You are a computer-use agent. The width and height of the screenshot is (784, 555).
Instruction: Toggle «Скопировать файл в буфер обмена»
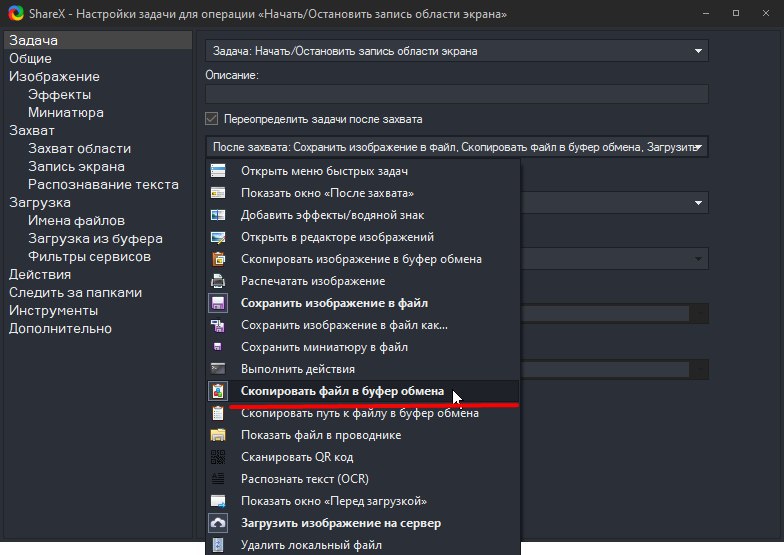(x=363, y=390)
